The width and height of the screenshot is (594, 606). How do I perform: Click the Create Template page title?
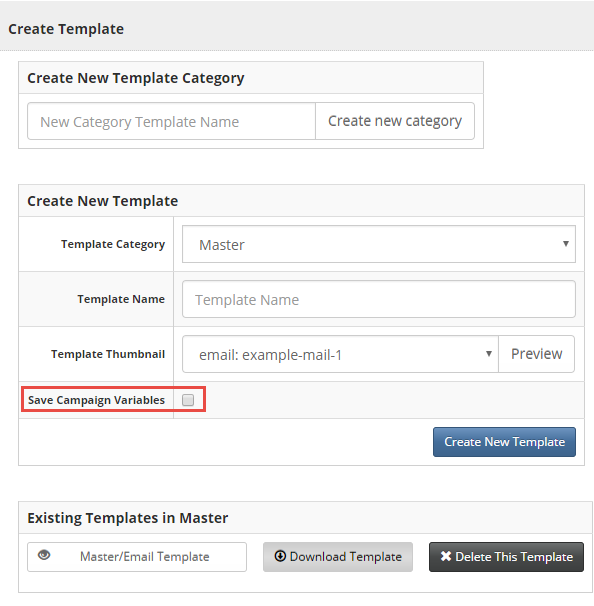click(66, 29)
